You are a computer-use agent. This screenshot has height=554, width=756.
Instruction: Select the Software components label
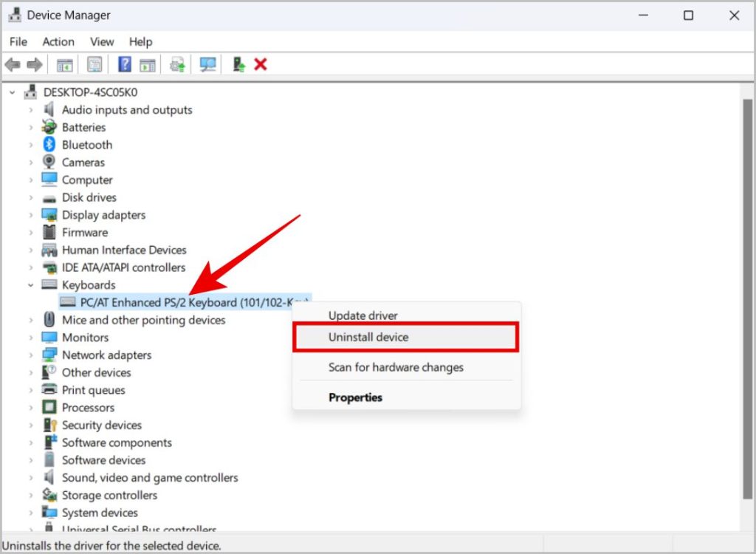click(117, 442)
